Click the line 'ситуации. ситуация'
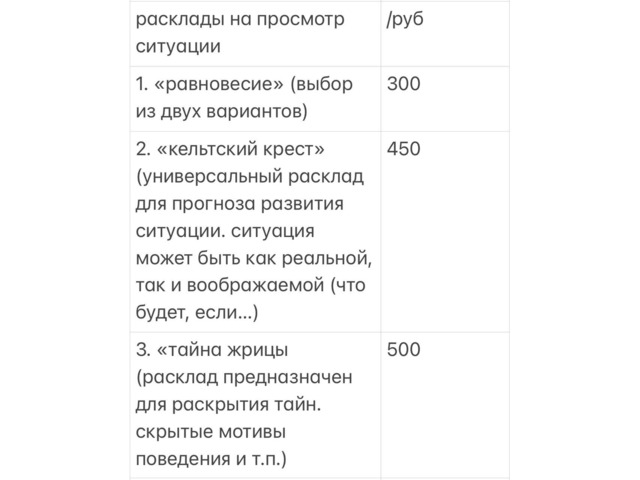The height and width of the screenshot is (480, 640). click(225, 231)
